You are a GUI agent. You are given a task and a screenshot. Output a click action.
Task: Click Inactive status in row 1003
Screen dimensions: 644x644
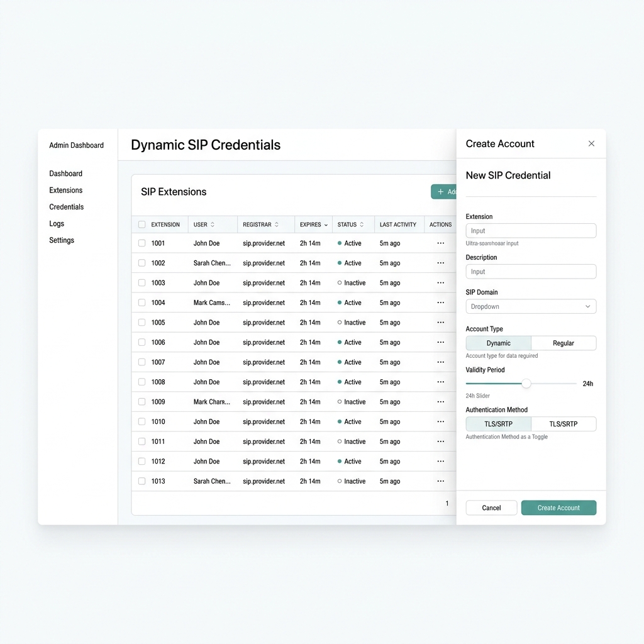[x=352, y=282]
